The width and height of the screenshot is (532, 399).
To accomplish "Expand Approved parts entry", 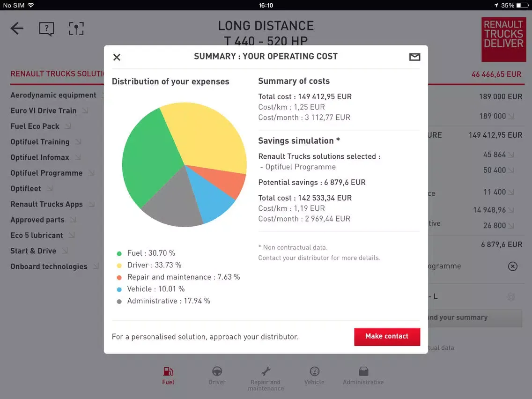I will [x=43, y=220].
